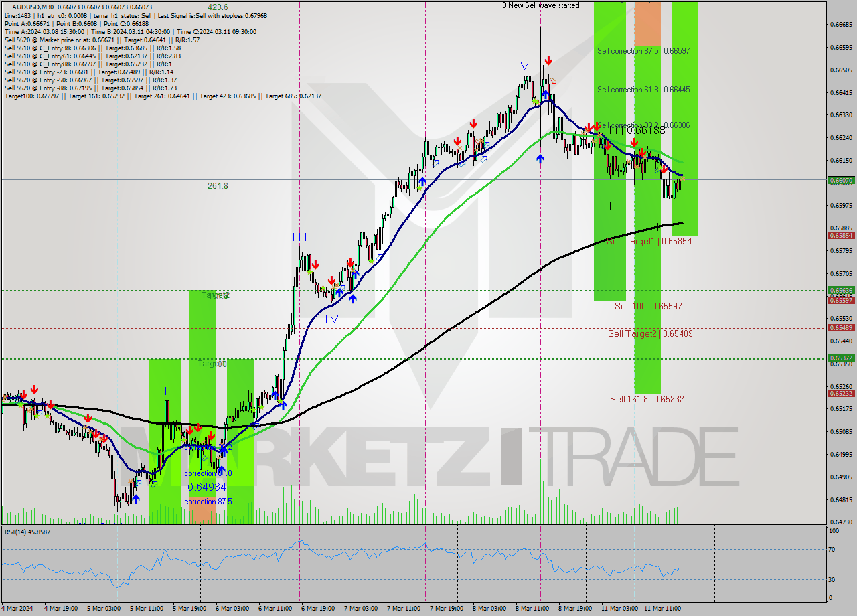Click the '5 Mar 11:00' time label
The height and width of the screenshot is (616, 857).
(x=147, y=609)
